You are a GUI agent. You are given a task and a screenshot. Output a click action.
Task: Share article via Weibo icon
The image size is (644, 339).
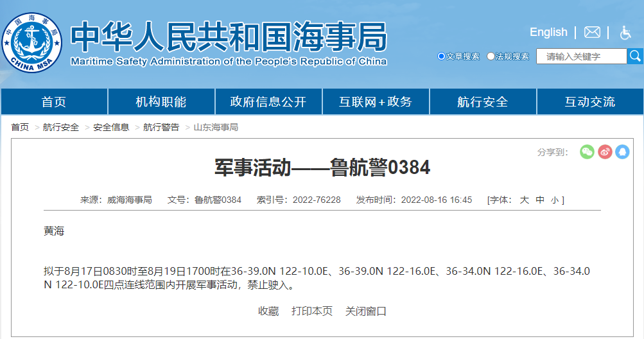click(605, 152)
